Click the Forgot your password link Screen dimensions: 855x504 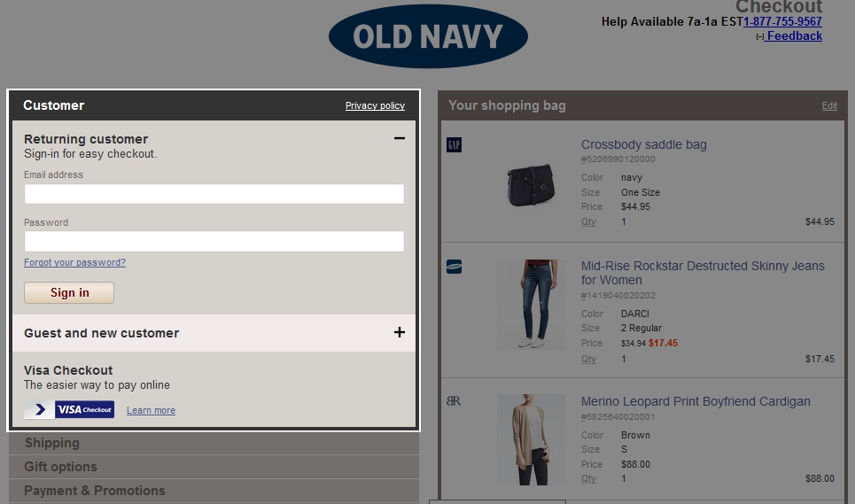pos(74,262)
